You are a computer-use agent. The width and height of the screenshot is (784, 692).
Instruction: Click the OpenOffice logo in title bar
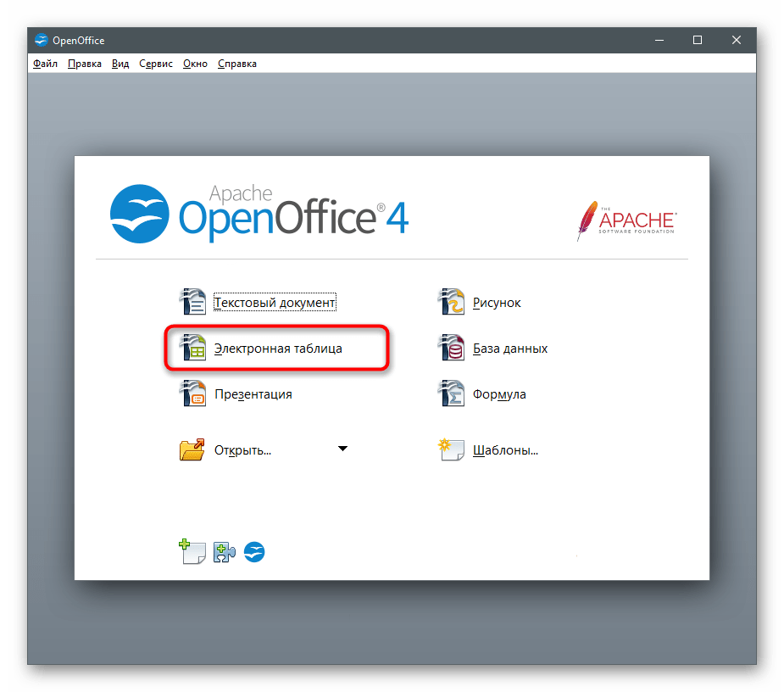(x=41, y=40)
